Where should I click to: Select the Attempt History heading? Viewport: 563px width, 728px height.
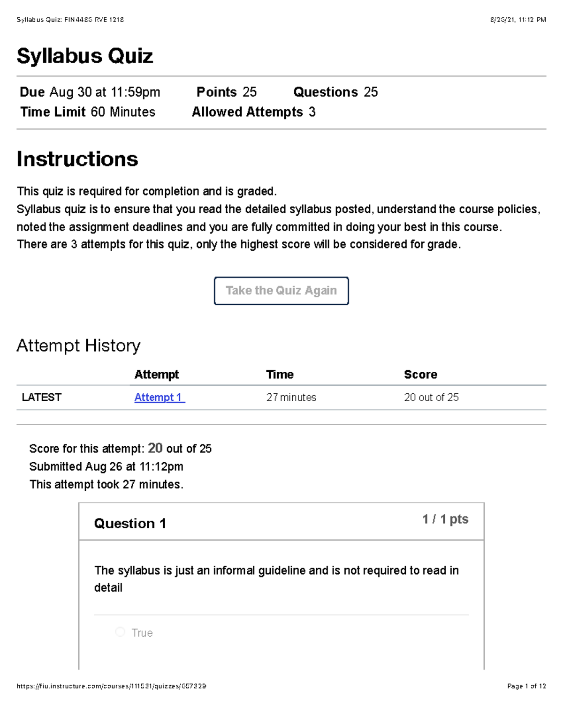click(79, 345)
